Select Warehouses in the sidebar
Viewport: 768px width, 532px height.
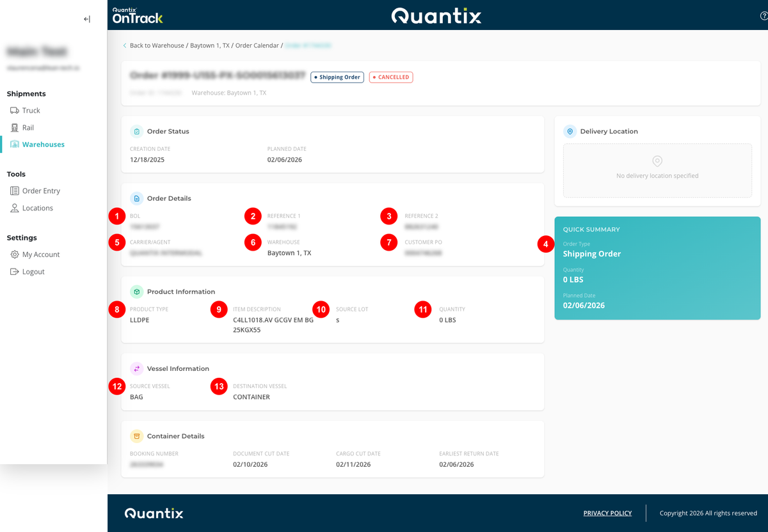pos(43,145)
